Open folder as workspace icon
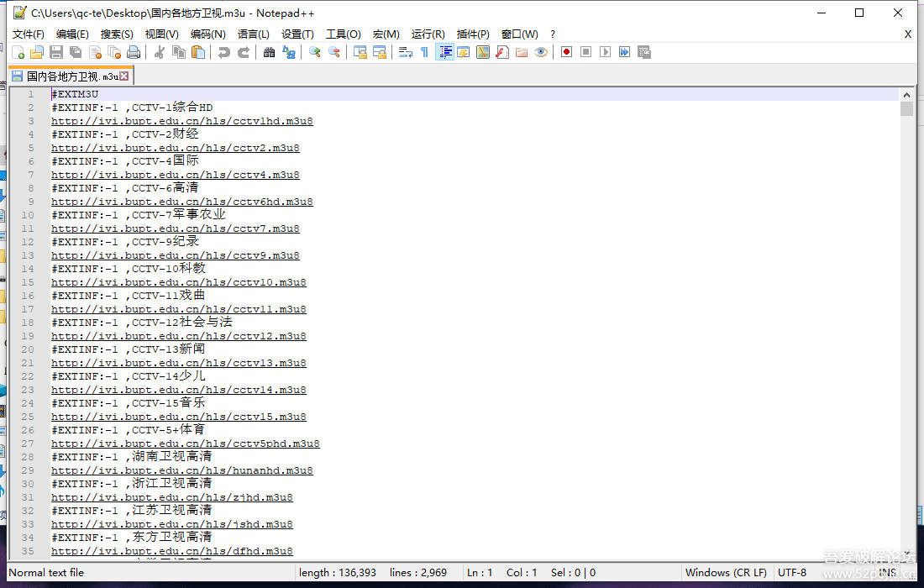 522,52
